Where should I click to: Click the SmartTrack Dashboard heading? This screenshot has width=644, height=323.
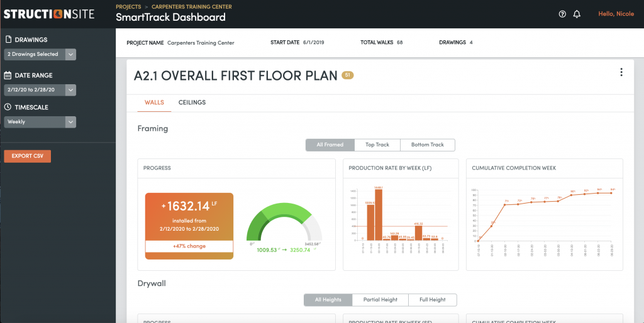(170, 17)
